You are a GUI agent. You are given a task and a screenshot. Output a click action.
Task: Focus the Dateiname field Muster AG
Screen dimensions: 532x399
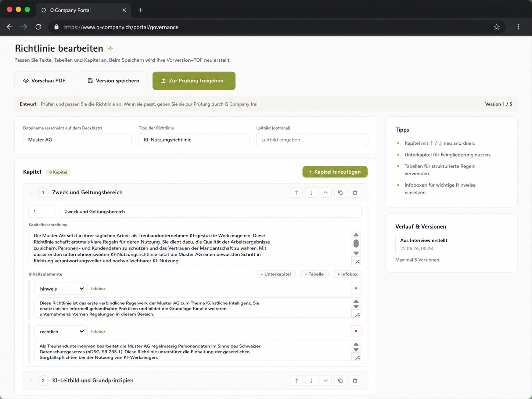(x=77, y=140)
